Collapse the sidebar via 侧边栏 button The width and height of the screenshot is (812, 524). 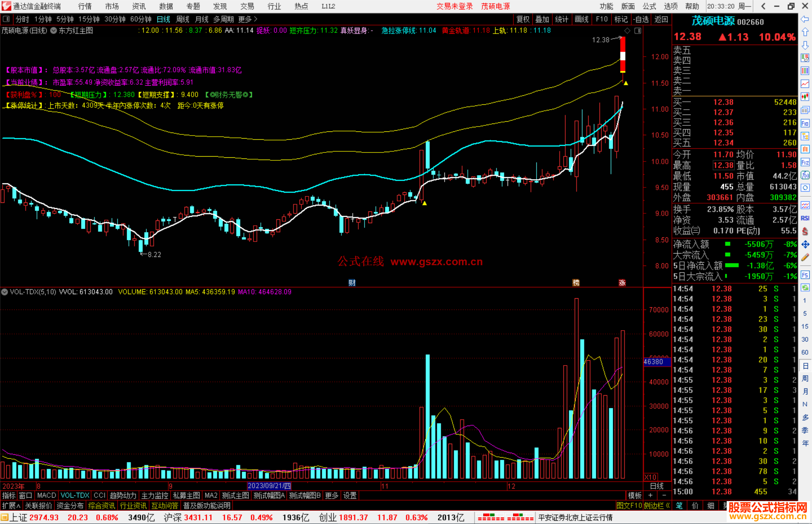tap(657, 506)
